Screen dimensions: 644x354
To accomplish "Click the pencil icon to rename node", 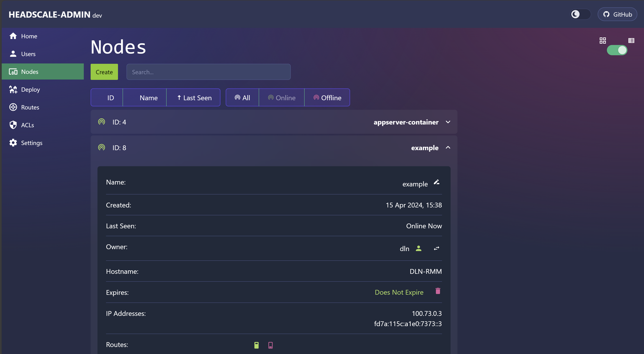I will coord(437,182).
